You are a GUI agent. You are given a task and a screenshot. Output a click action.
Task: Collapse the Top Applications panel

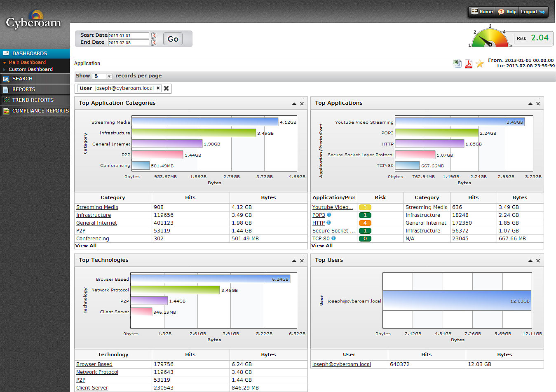[x=530, y=103]
